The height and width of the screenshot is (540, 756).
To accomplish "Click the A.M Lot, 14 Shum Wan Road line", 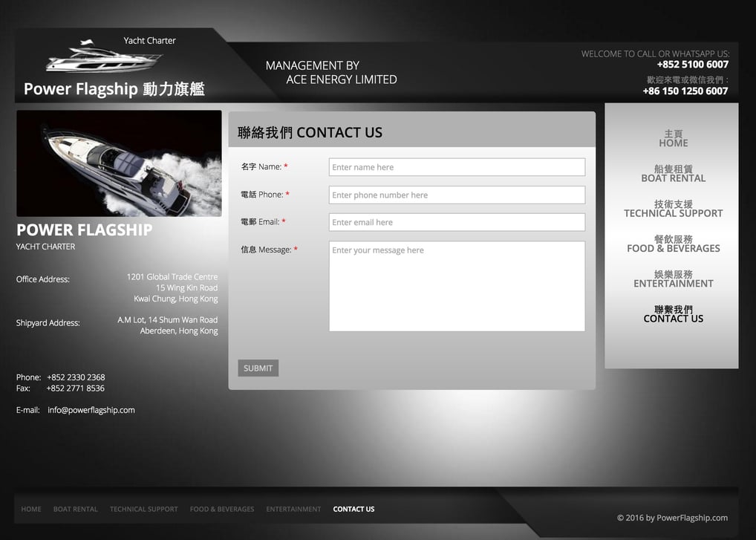I will pos(167,319).
